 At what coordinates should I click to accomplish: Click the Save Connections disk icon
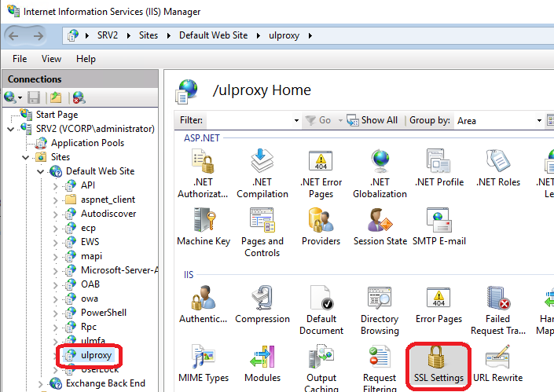(34, 97)
